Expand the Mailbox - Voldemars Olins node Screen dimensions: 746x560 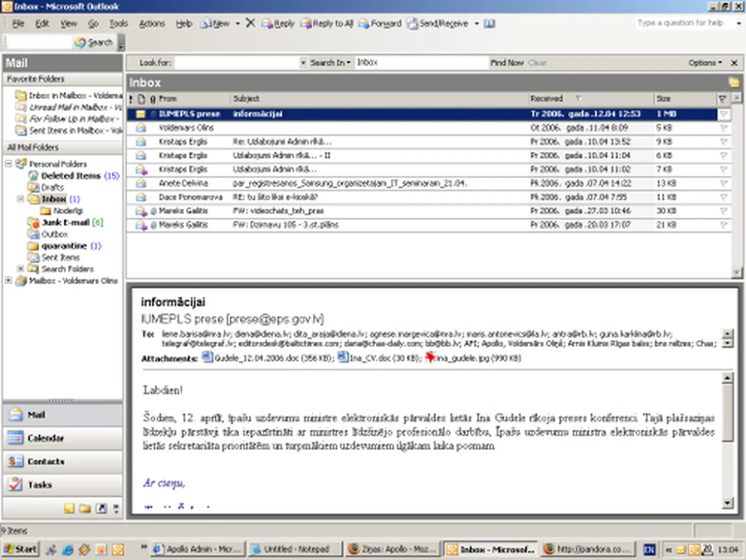click(x=8, y=281)
